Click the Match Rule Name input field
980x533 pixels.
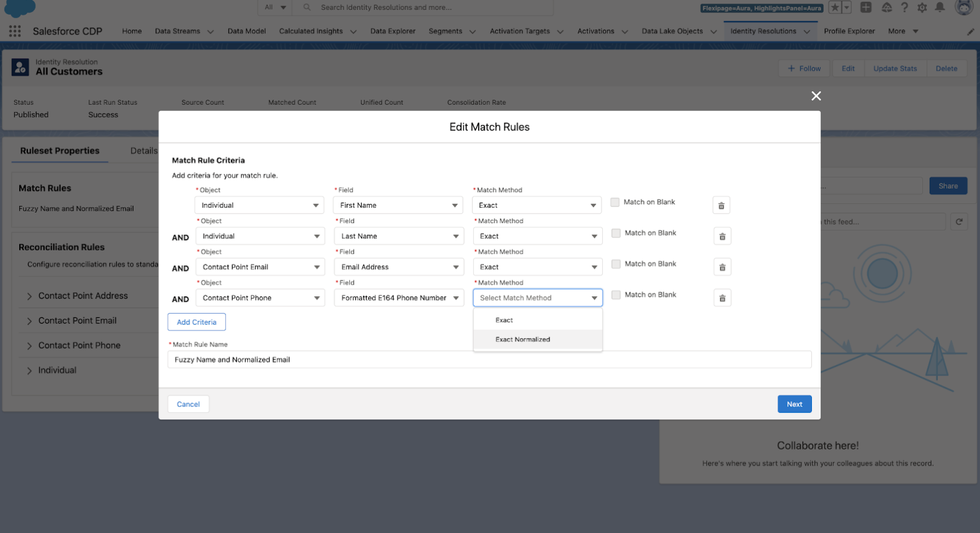pos(489,359)
